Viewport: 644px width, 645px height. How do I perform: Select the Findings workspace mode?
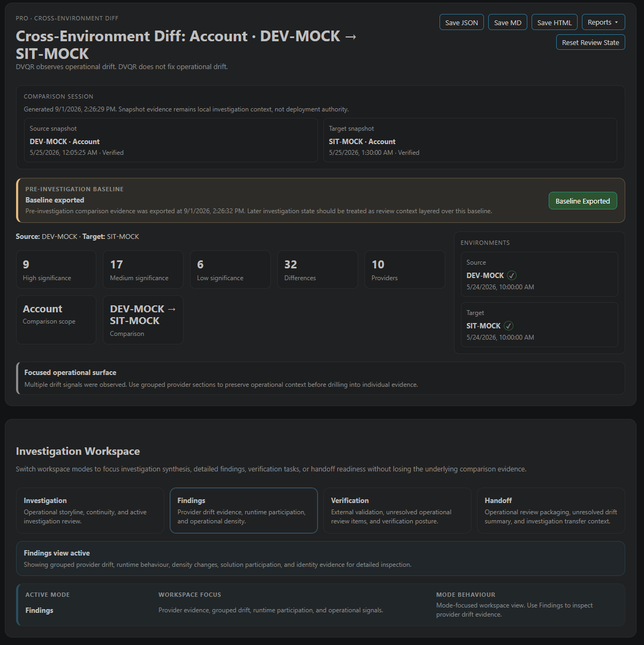(x=244, y=511)
